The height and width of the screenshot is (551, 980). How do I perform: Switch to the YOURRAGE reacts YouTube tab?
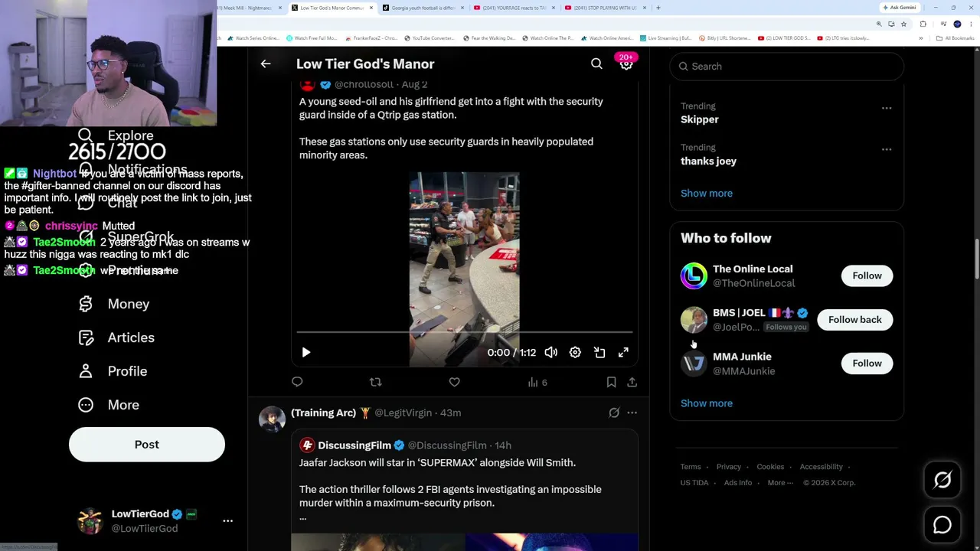pos(513,8)
